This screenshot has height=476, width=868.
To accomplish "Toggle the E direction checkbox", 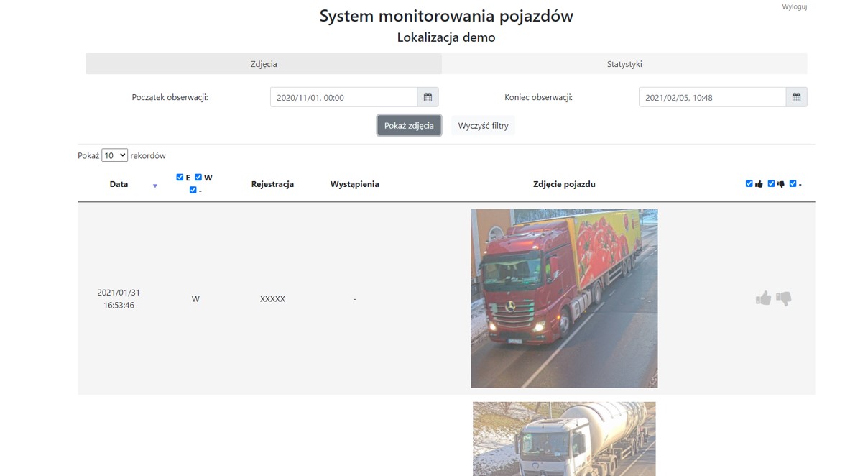I will click(x=180, y=178).
